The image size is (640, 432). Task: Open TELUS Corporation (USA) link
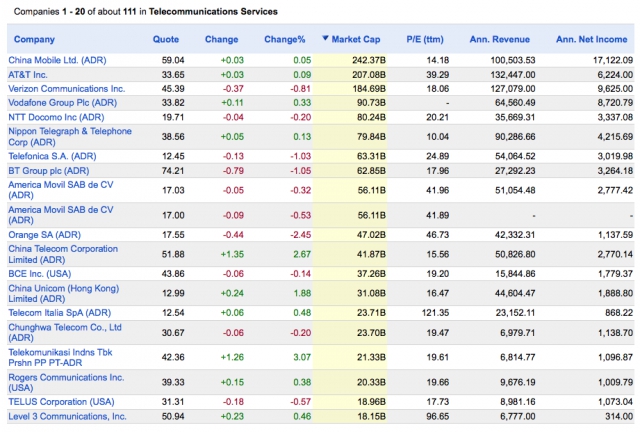(x=61, y=402)
